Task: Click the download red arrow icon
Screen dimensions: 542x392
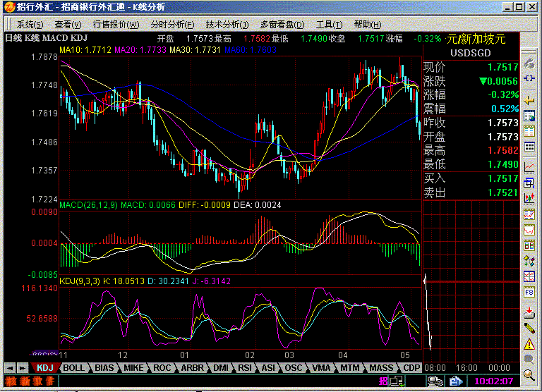Action: click(x=529, y=312)
